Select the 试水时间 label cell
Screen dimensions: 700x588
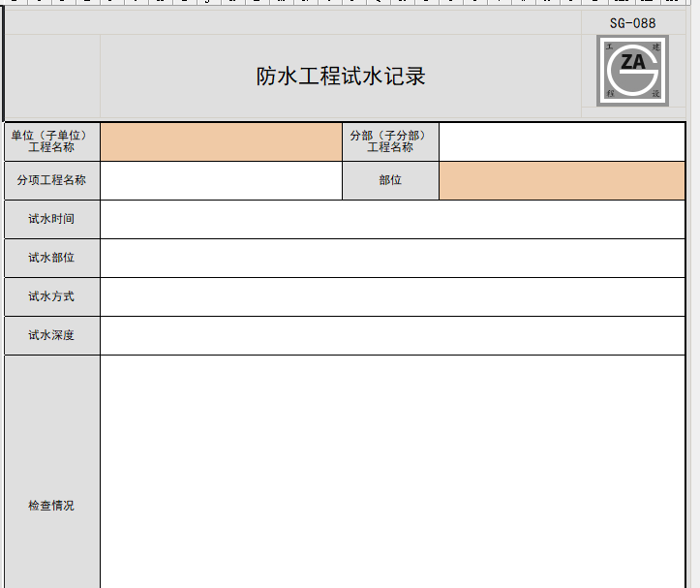51,219
